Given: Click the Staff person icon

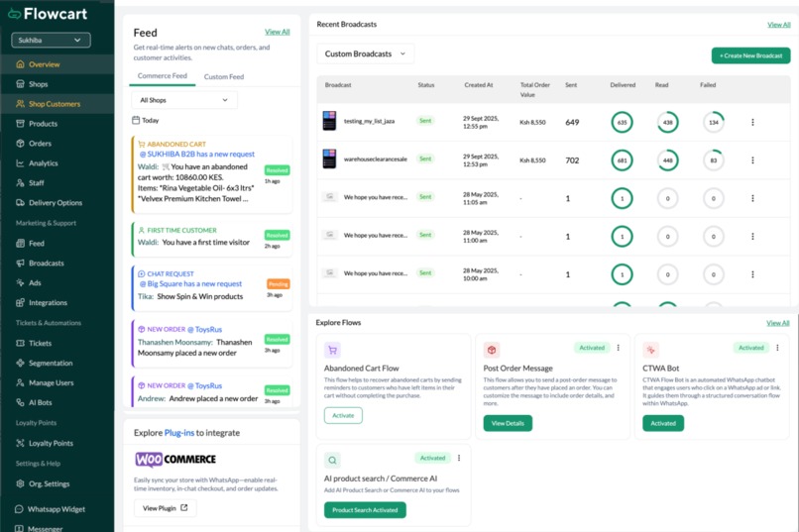Looking at the screenshot, I should coord(21,182).
